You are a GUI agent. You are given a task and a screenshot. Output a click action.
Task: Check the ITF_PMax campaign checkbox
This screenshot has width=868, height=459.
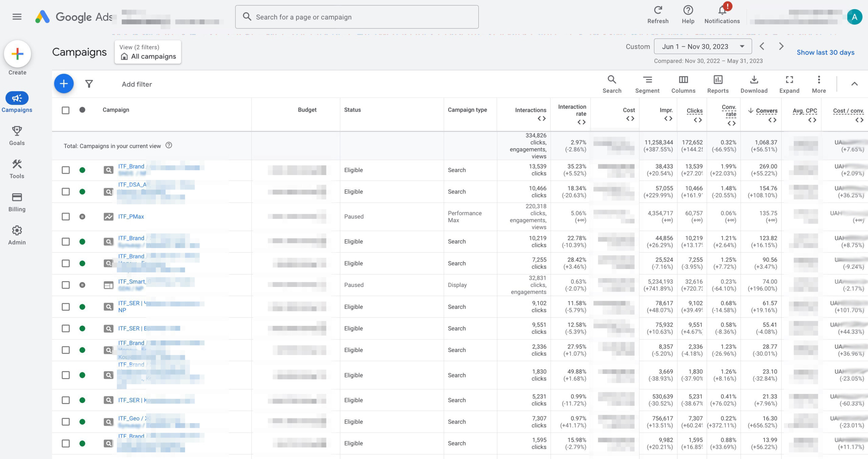tap(65, 216)
